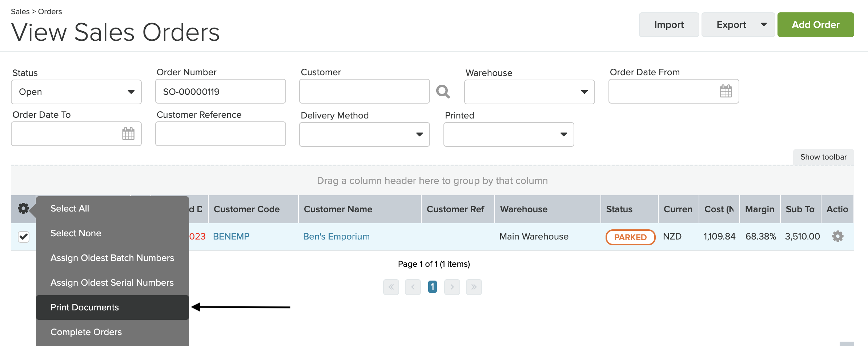Open the customer search magnifier
The image size is (868, 346).
coord(443,92)
